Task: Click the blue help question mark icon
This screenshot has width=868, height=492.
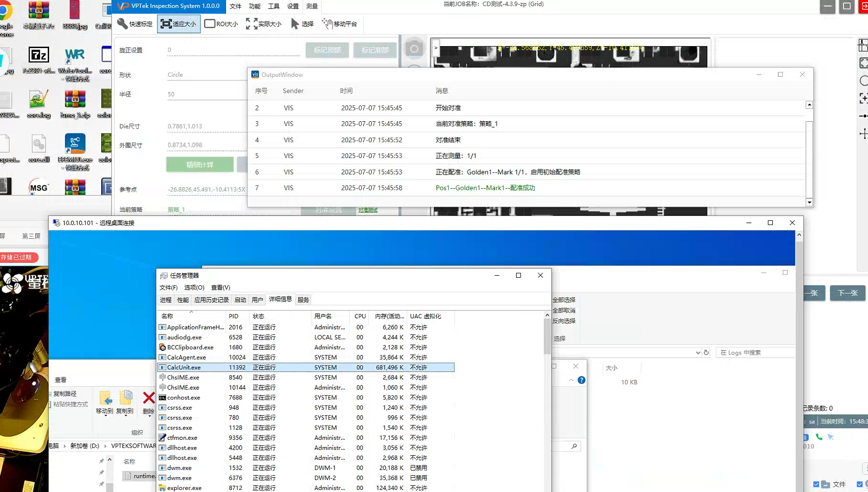Action: (x=582, y=380)
